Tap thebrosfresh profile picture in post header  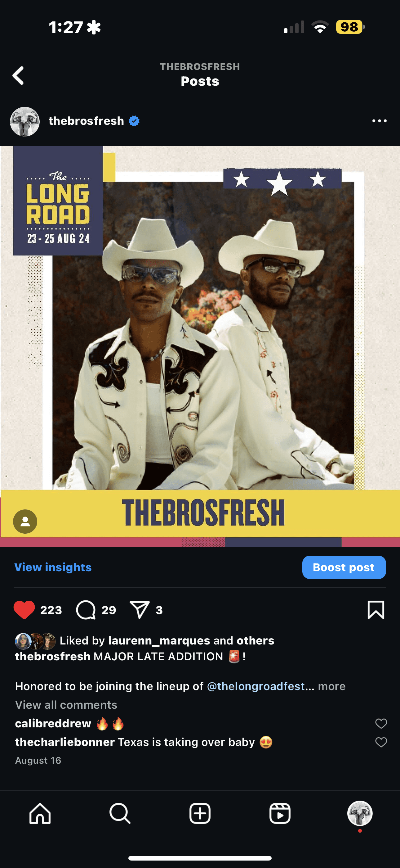pyautogui.click(x=25, y=122)
